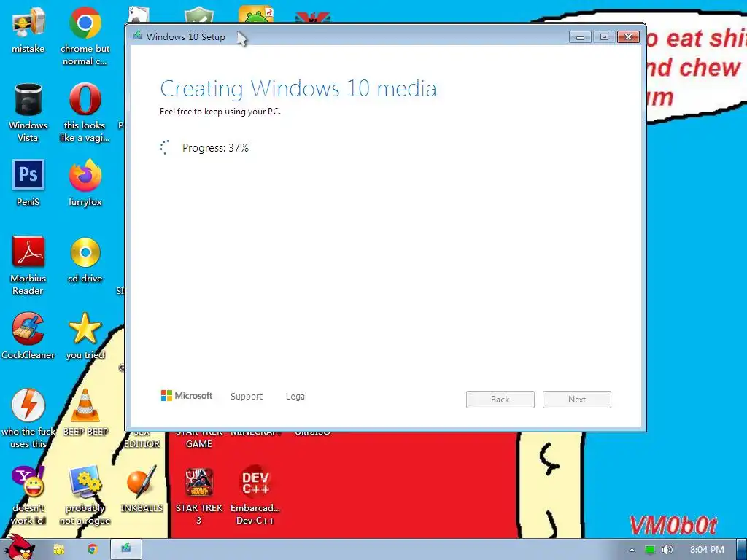
Task: Open the Support link in Setup
Action: (247, 396)
